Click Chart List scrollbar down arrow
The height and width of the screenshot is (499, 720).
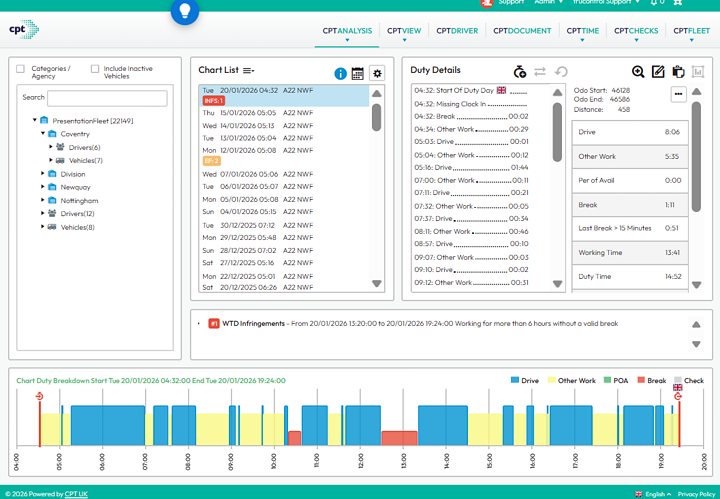point(377,284)
